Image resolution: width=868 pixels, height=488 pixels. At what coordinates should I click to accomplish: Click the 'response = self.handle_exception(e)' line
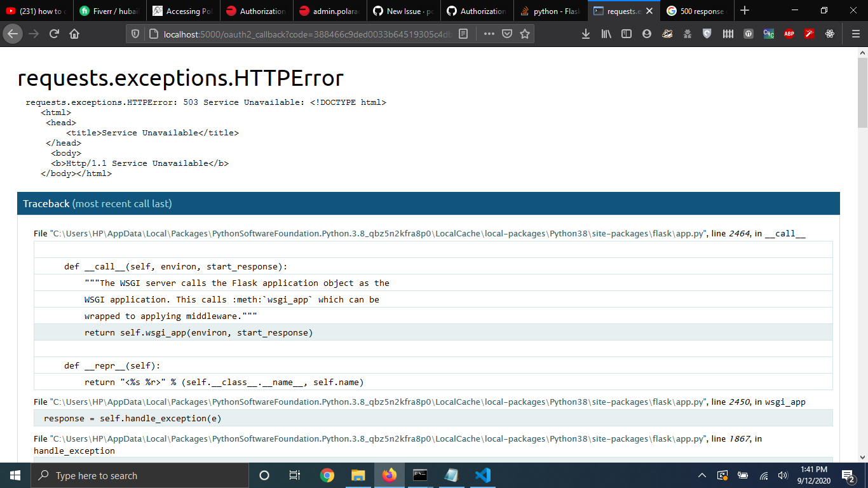click(x=433, y=418)
